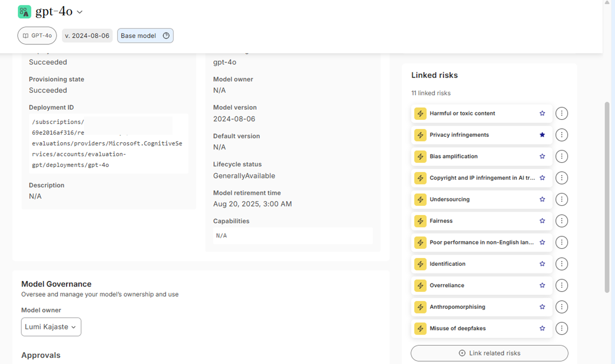615x364 pixels.
Task: Open options menu for Harmful or toxic content
Action: pos(561,113)
